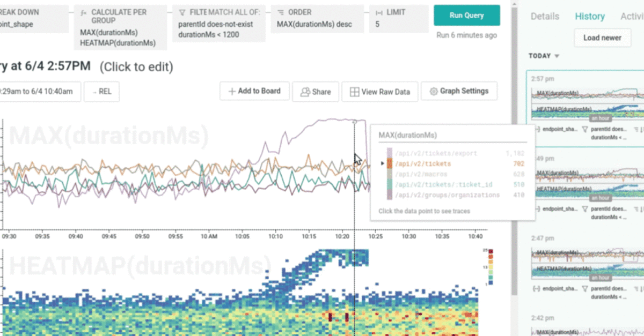Click the data point marker on MAX chart
This screenshot has height=336, width=644.
pos(354,122)
